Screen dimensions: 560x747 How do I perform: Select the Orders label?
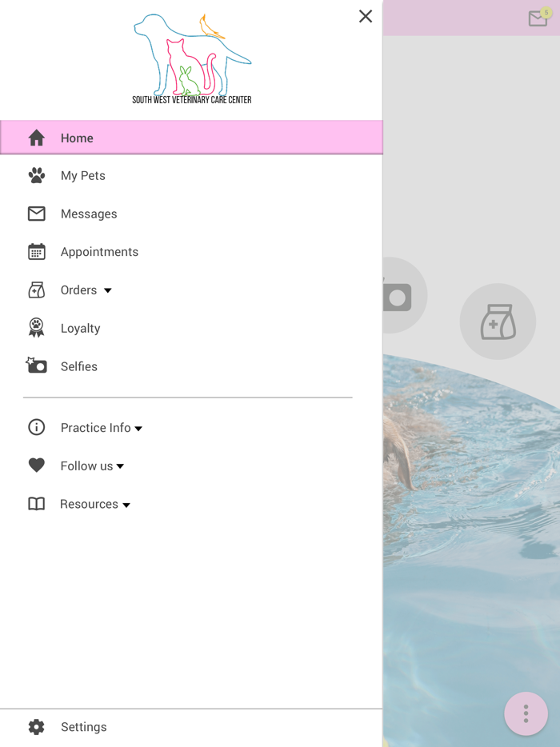[78, 290]
